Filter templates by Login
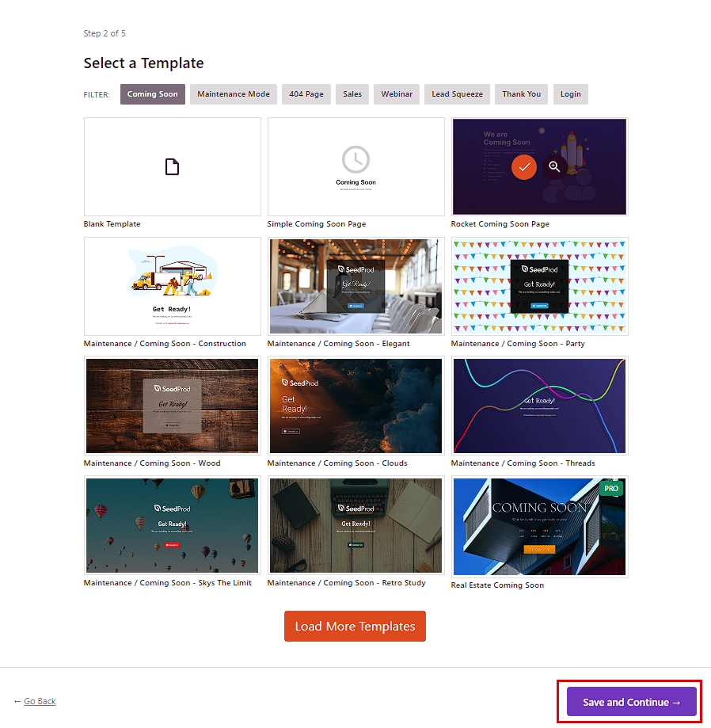The width and height of the screenshot is (711, 728). point(570,94)
